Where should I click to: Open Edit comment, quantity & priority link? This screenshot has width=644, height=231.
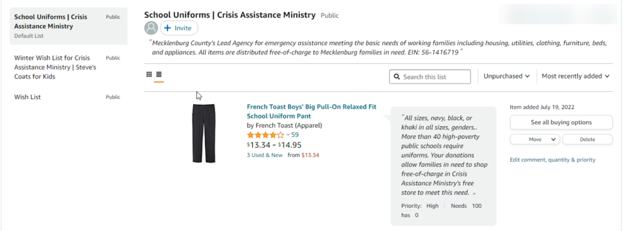(x=552, y=159)
